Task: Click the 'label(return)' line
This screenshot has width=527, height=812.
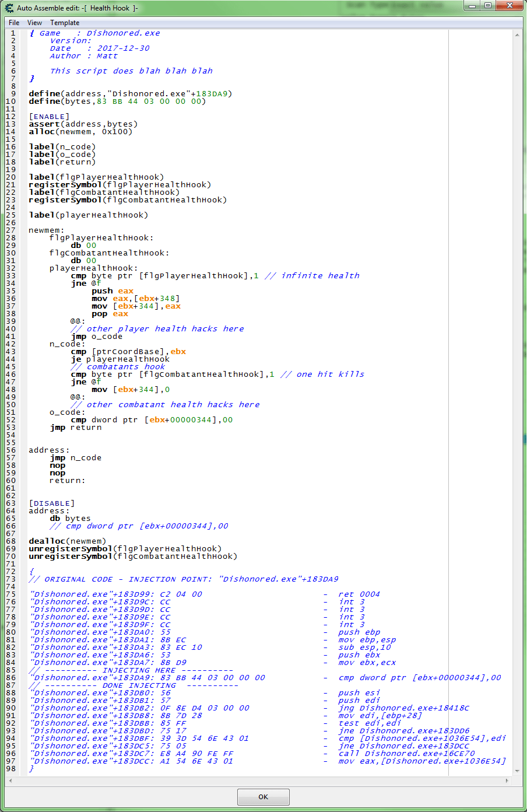Action: 62,162
